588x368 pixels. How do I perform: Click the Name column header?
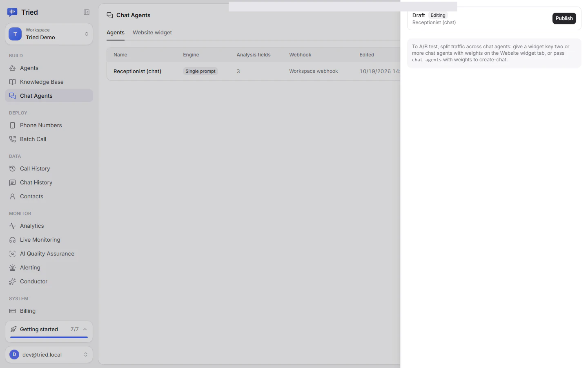point(120,55)
